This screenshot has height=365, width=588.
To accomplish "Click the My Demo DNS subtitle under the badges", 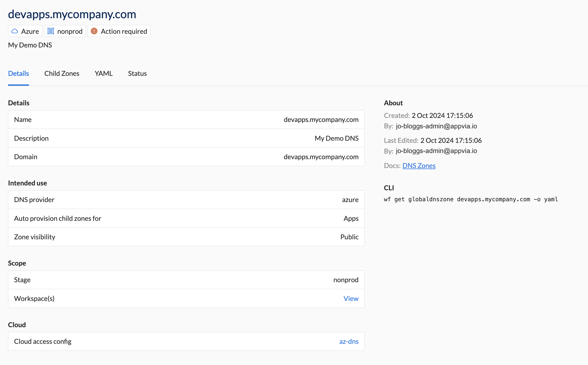I will (x=30, y=45).
